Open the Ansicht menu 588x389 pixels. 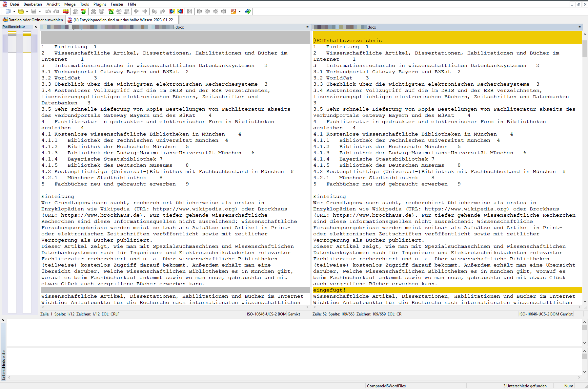[x=53, y=4]
